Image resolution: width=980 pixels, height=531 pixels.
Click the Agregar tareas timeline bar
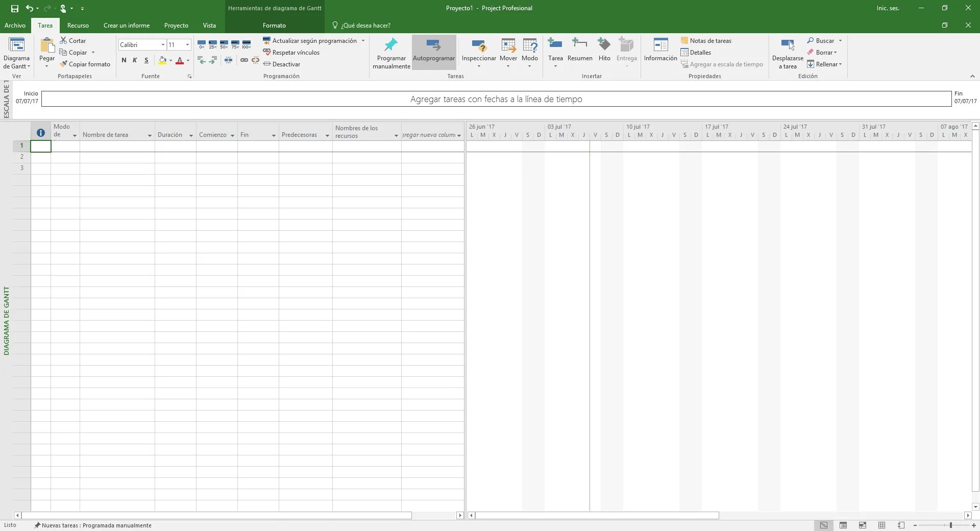(x=496, y=99)
